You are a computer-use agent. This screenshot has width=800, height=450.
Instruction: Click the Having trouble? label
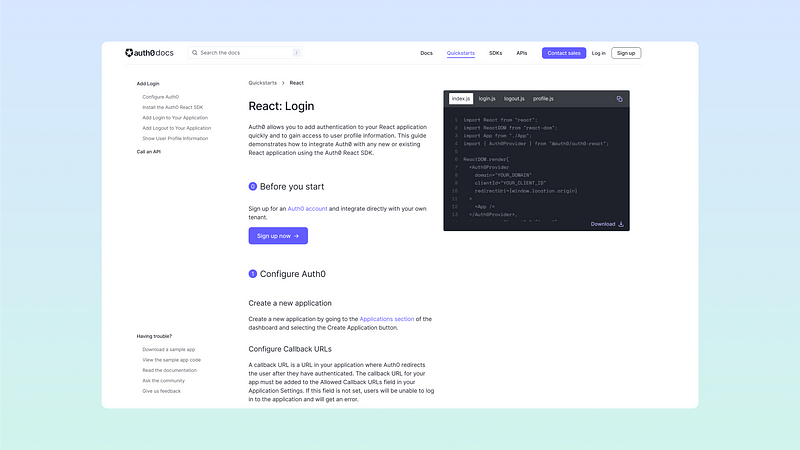point(154,336)
